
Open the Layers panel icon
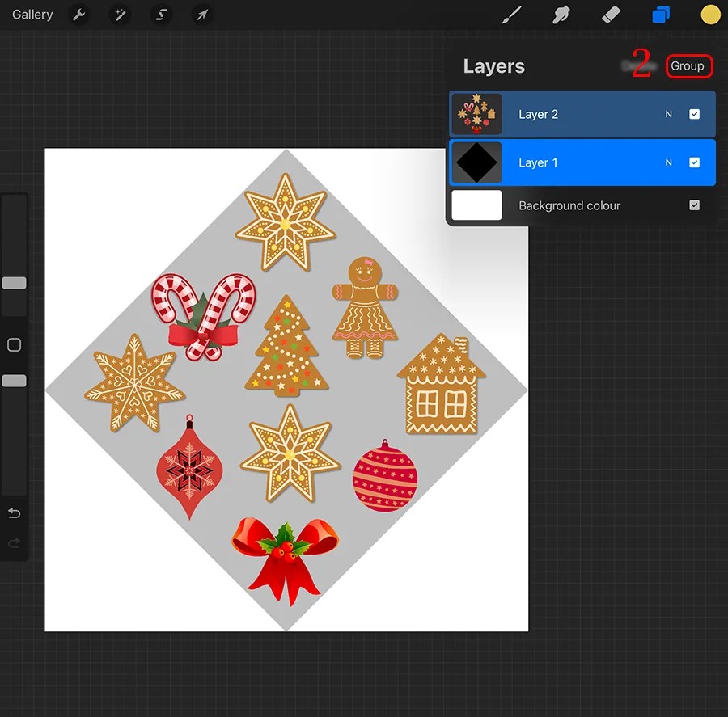(x=661, y=15)
